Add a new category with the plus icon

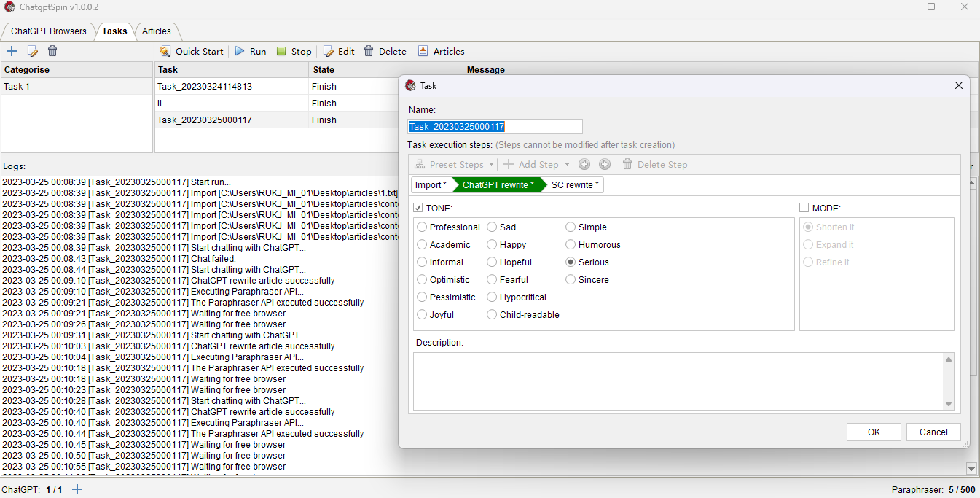(x=12, y=51)
